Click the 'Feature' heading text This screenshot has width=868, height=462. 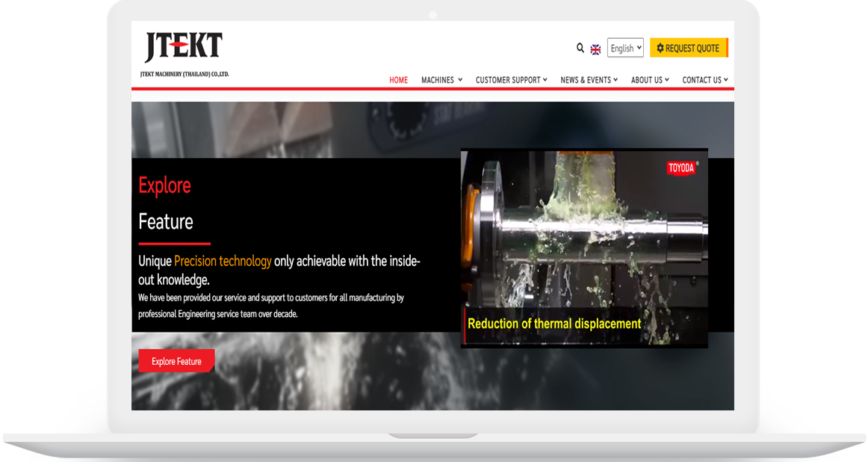pos(166,221)
